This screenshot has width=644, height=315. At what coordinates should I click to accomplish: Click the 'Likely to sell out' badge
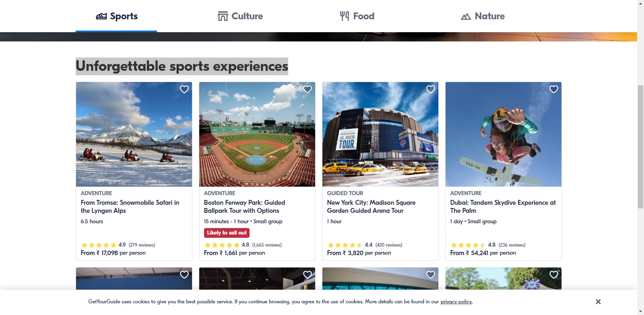(x=227, y=233)
